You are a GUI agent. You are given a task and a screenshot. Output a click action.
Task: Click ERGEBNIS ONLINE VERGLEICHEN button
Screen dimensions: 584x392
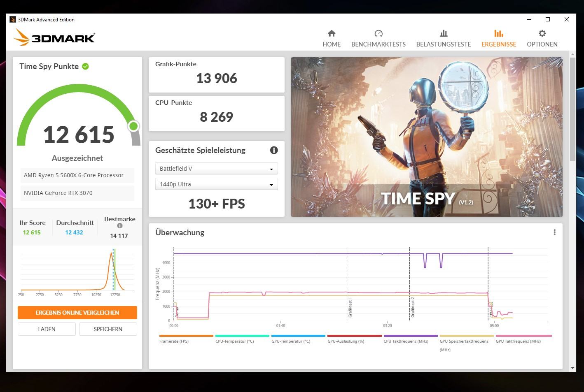77,313
